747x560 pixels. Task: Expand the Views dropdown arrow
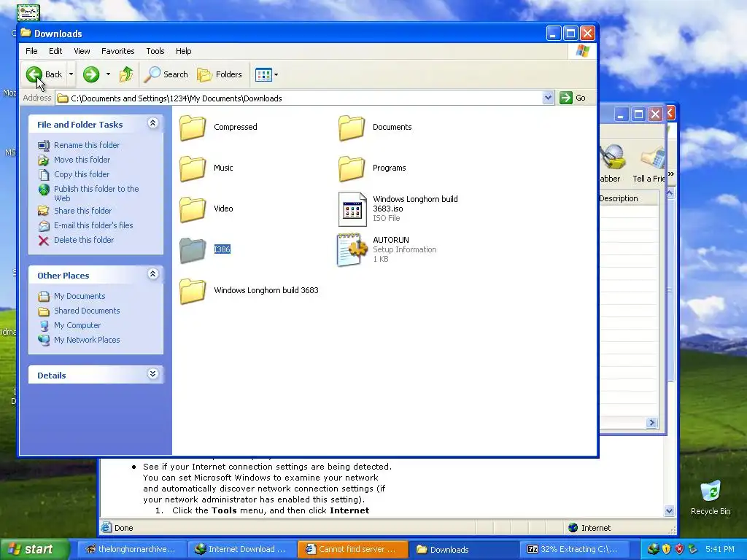pos(276,74)
